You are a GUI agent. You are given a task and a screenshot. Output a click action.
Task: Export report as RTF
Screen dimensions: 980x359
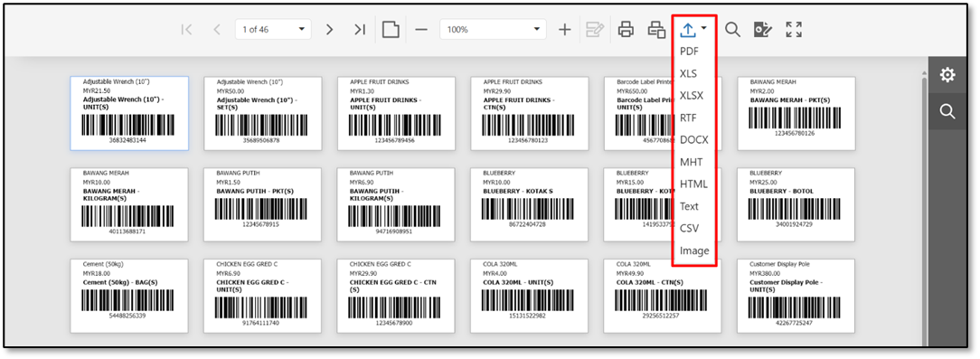(688, 118)
